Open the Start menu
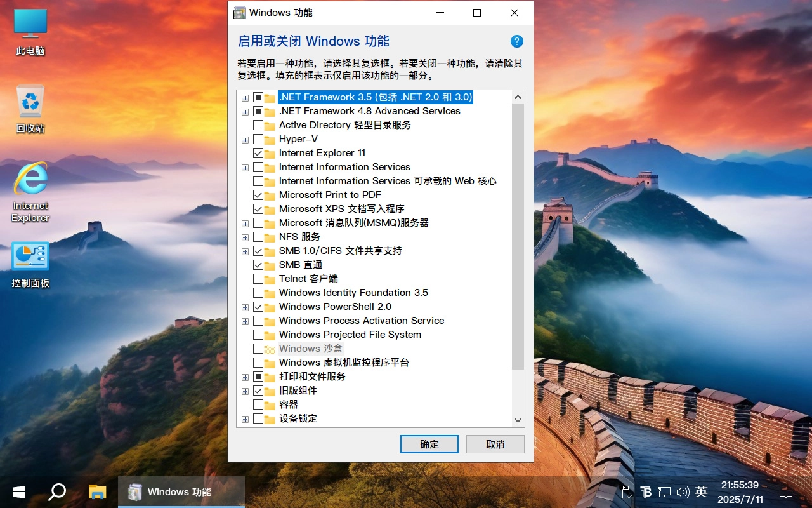 (x=18, y=491)
